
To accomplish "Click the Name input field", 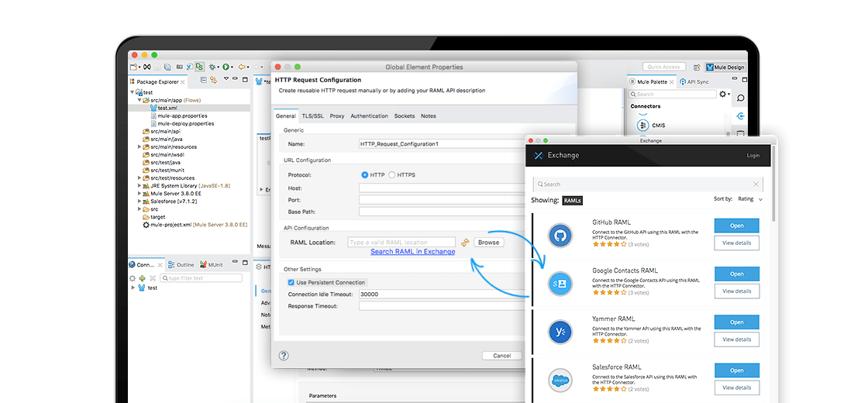I will click(x=443, y=144).
